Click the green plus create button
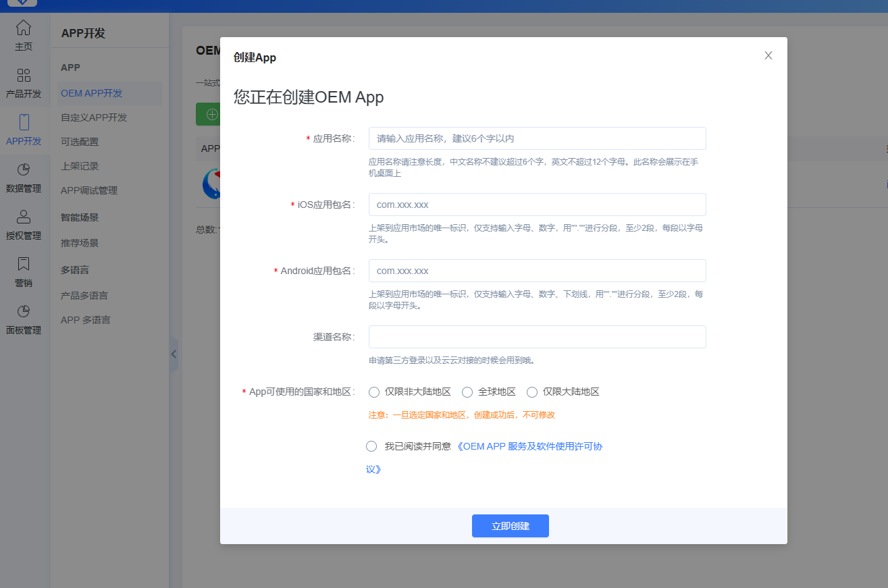888x588 pixels. (x=208, y=114)
